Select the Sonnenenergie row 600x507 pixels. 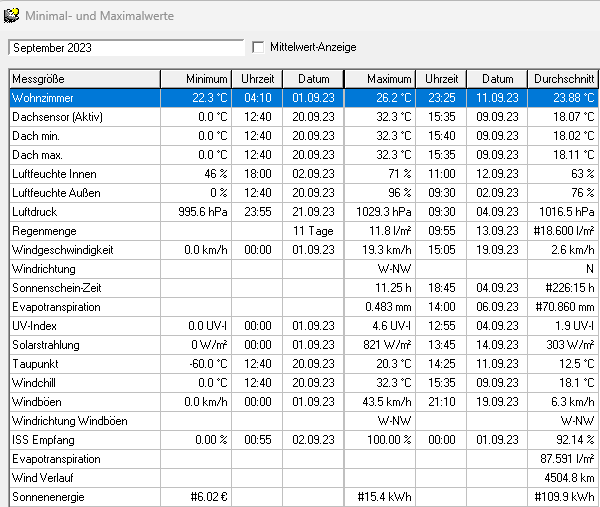pos(84,497)
